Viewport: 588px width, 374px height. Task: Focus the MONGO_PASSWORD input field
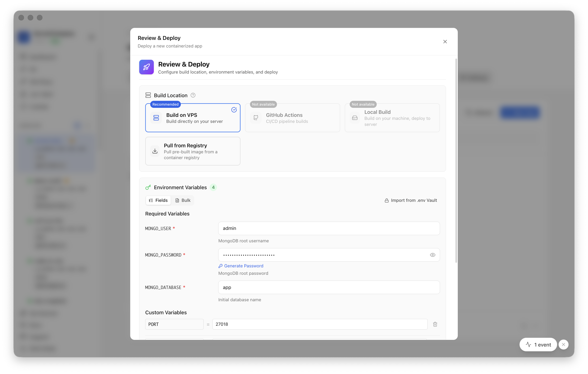tap(329, 255)
